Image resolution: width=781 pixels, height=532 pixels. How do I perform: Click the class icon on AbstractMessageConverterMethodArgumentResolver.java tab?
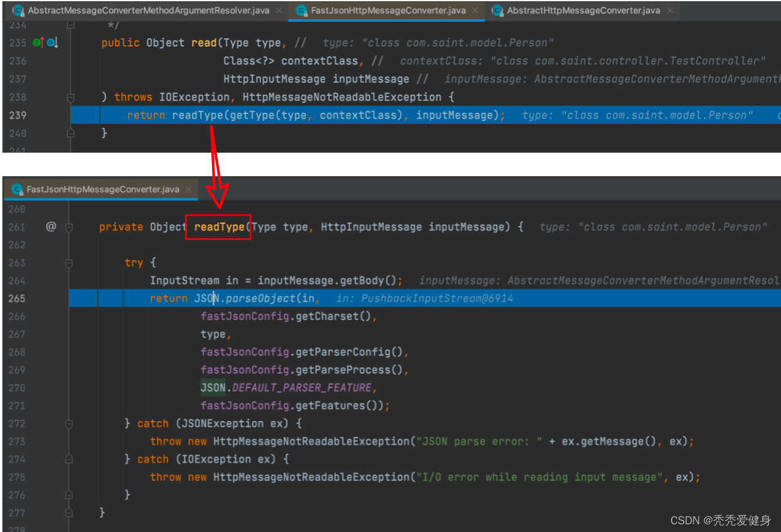18,11
